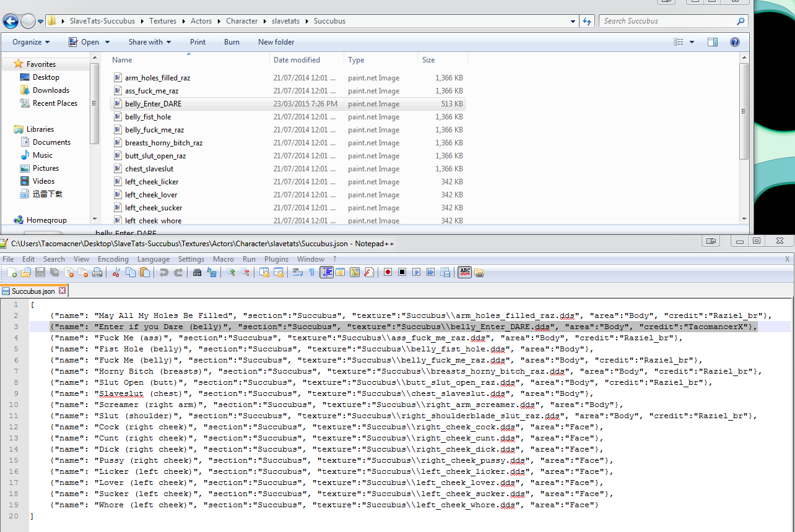Viewport: 795px width, 532px height.
Task: Toggle the Explorer preview pane button
Action: [713, 42]
